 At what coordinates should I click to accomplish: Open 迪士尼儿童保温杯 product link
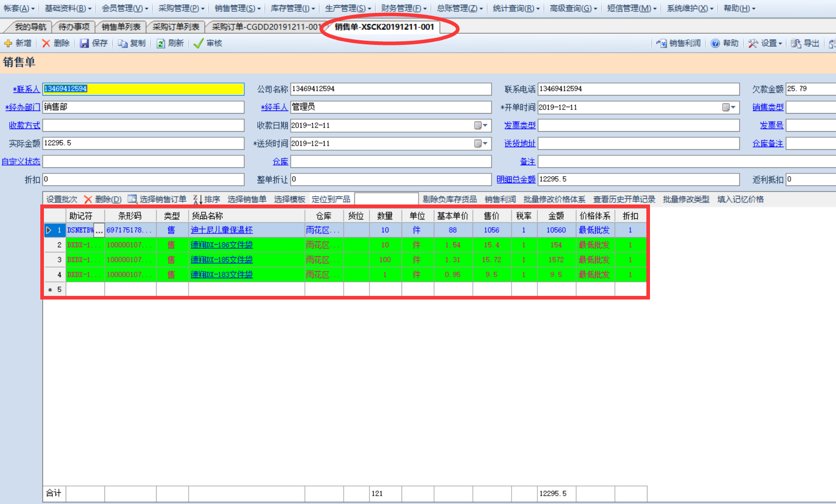click(x=222, y=230)
